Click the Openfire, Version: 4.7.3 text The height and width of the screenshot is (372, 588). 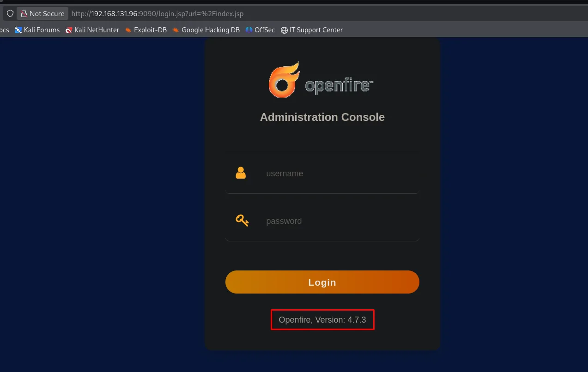[322, 320]
